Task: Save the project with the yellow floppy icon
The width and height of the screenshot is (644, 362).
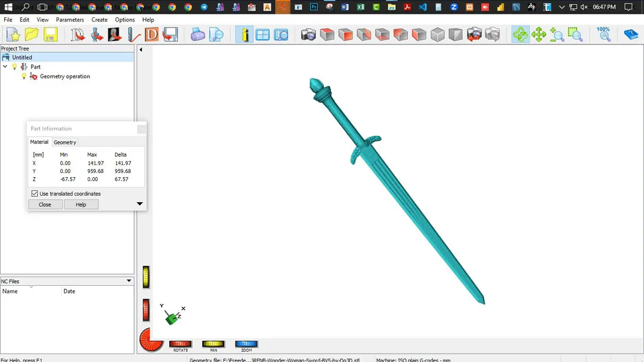Action: point(50,35)
